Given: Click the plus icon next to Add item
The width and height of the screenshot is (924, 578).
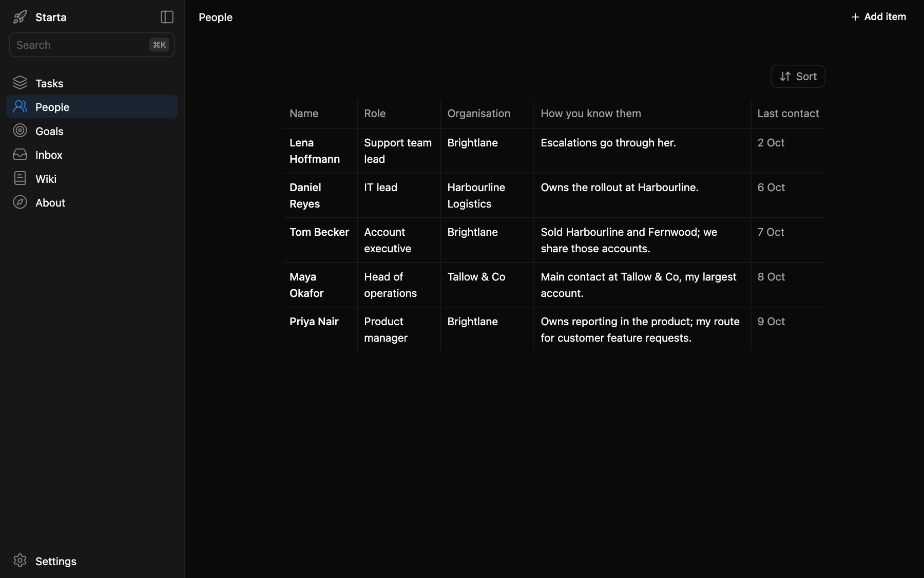Looking at the screenshot, I should tap(855, 17).
